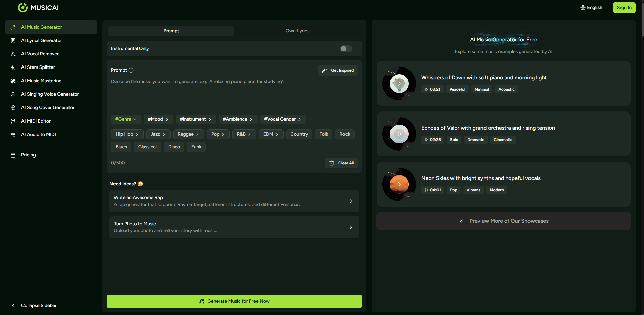Click the Get Inspired button
The height and width of the screenshot is (315, 644).
337,70
